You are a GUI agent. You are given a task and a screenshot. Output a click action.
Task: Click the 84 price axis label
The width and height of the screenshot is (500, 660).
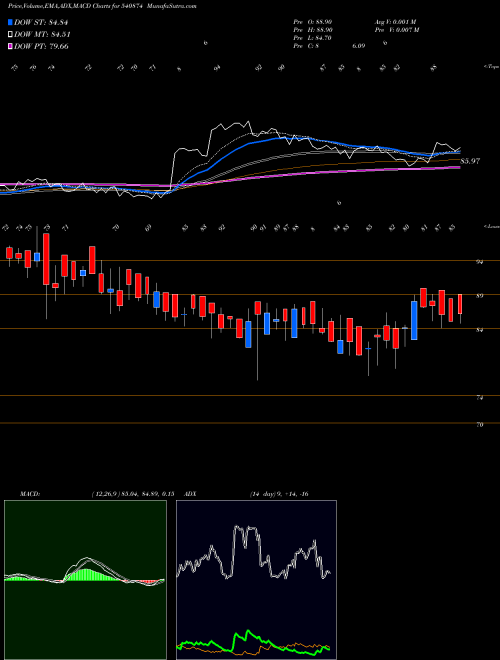click(x=479, y=330)
